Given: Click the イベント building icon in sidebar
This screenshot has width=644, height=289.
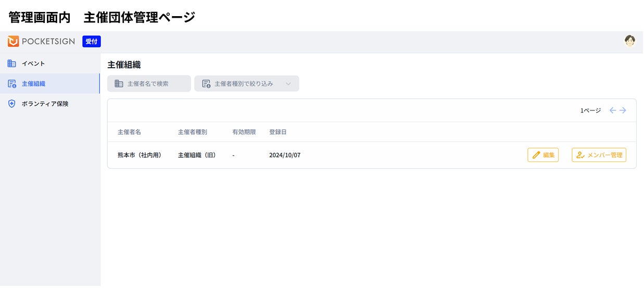Looking at the screenshot, I should [x=12, y=64].
